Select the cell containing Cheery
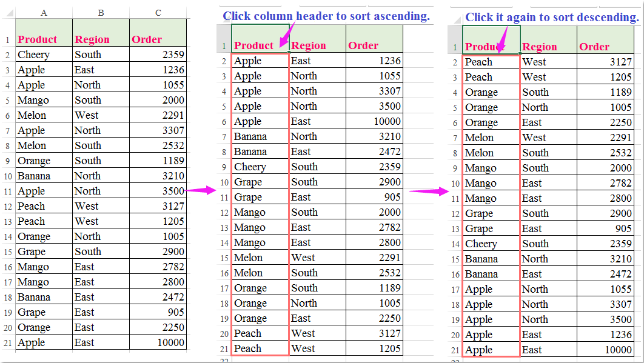 click(34, 55)
